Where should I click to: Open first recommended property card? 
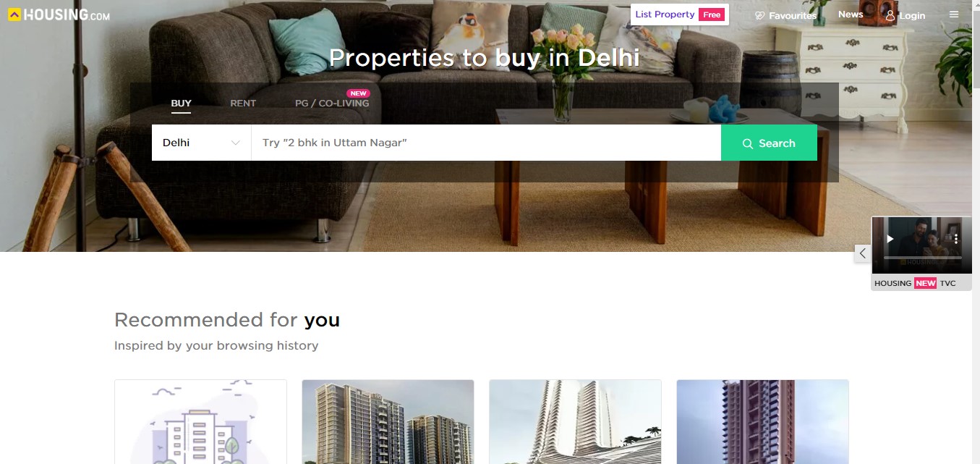200,422
